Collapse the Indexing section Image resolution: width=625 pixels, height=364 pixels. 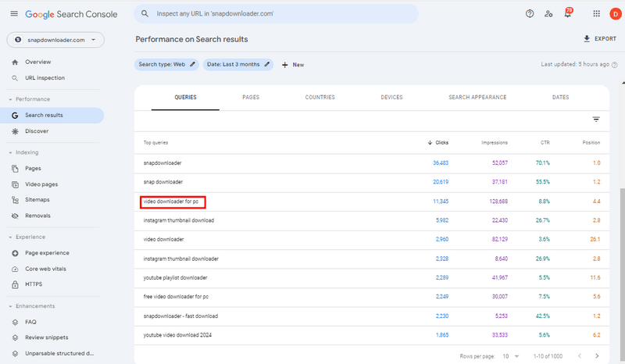tap(10, 152)
